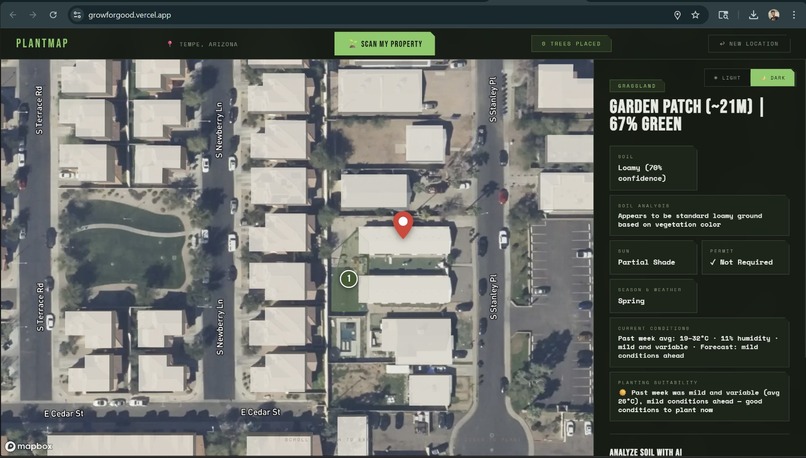Viewport: 806px width, 458px height.
Task: Reload the growforgood page
Action: [x=53, y=15]
